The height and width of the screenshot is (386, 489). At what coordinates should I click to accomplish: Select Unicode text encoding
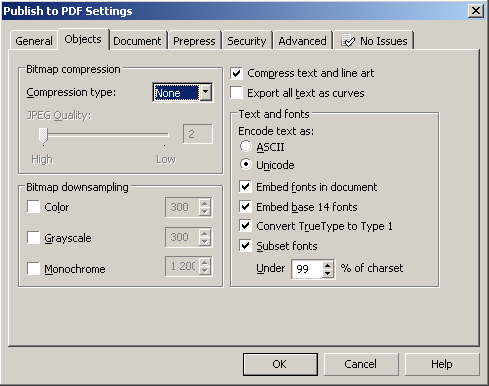pyautogui.click(x=246, y=164)
